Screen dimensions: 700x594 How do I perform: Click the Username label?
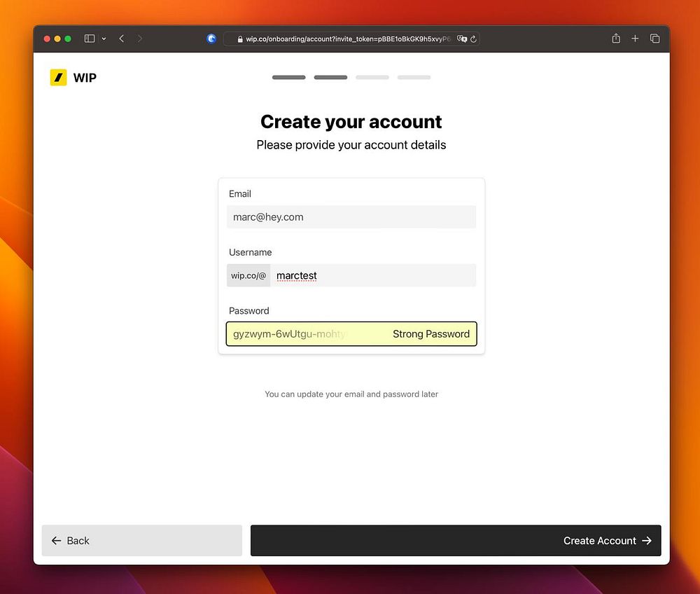(x=251, y=252)
